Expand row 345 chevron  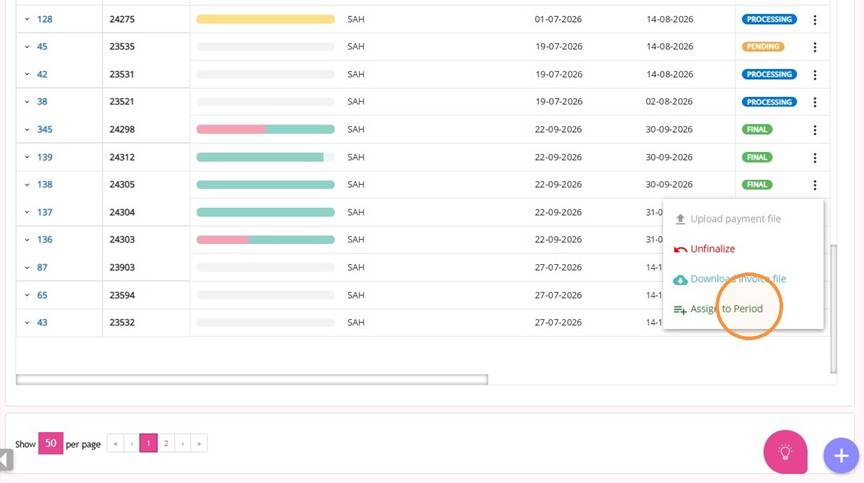[27, 129]
